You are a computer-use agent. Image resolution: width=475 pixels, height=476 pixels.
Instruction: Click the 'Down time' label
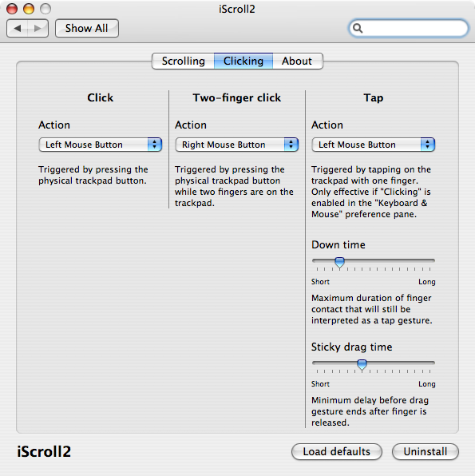338,244
